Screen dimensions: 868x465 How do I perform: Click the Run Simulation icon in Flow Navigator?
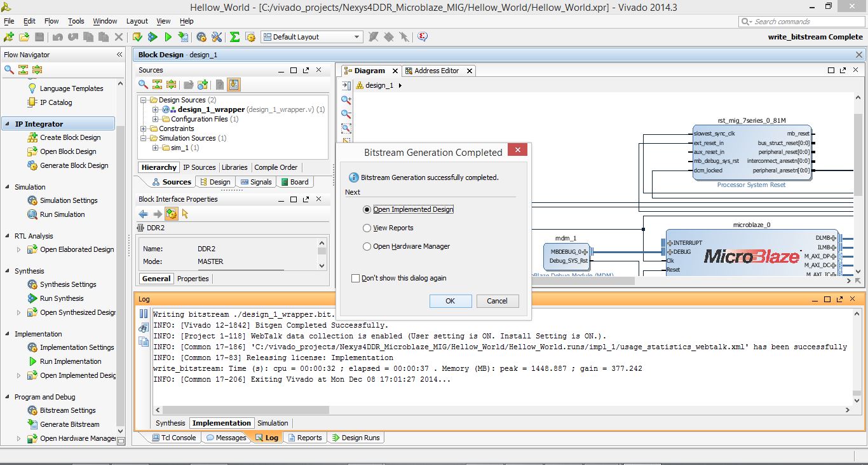(32, 214)
